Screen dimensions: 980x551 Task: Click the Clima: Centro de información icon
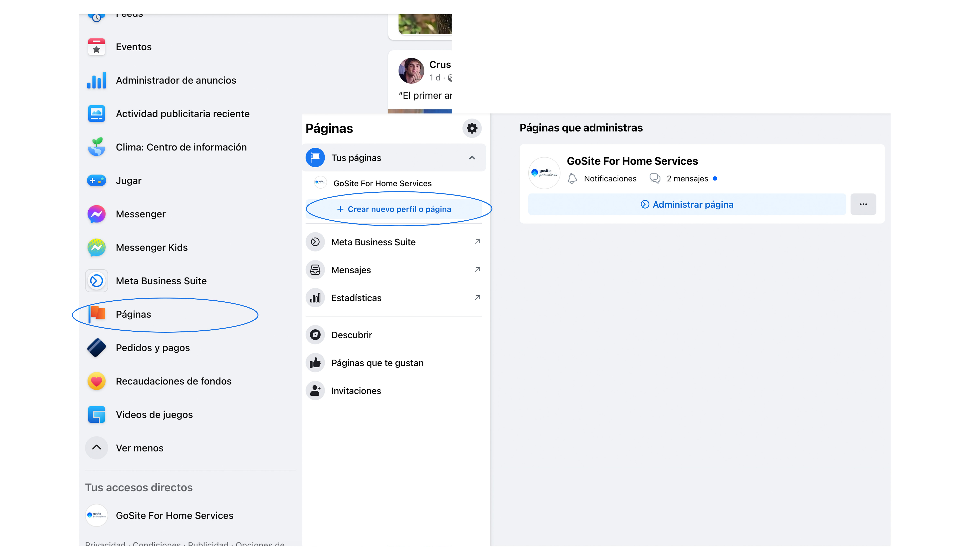pos(97,147)
